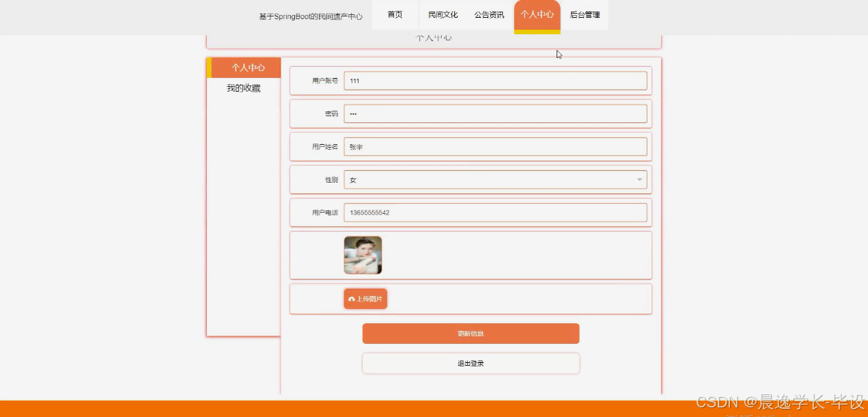
Task: Click the 用户账号 input field
Action: click(495, 81)
